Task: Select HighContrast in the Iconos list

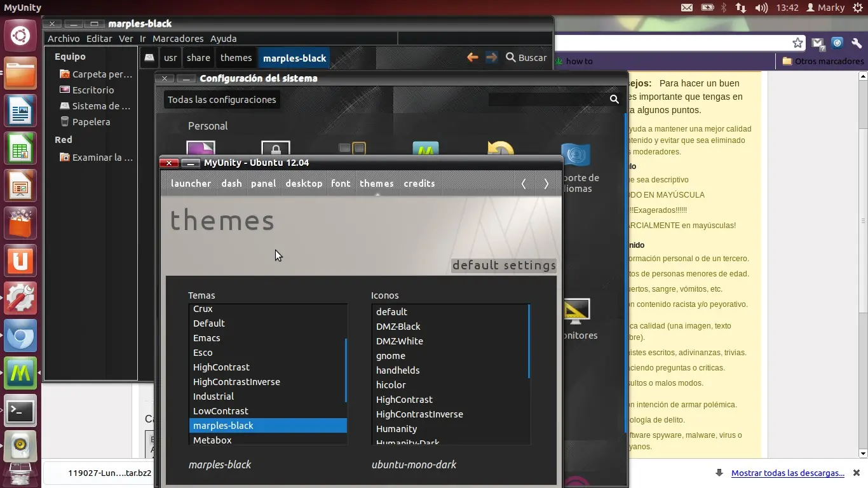Action: (x=404, y=399)
